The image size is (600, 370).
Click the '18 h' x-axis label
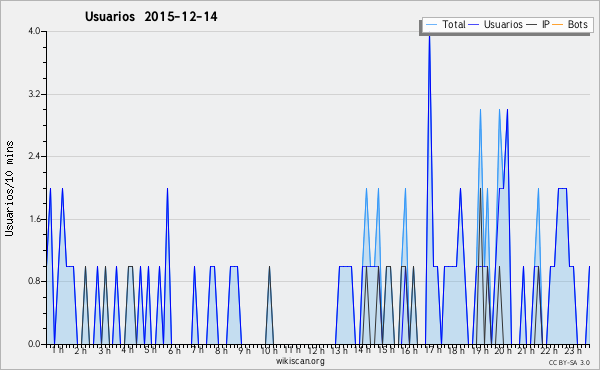coord(456,351)
